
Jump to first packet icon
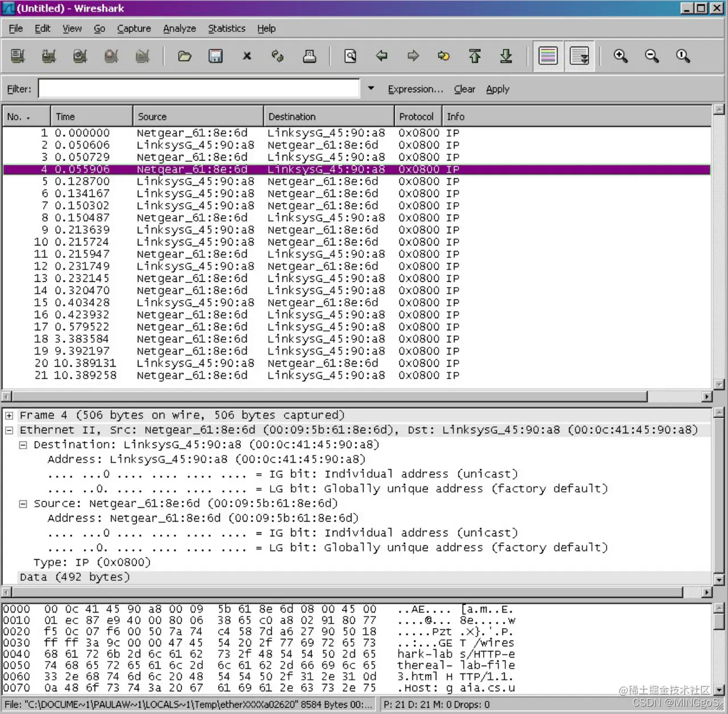475,56
